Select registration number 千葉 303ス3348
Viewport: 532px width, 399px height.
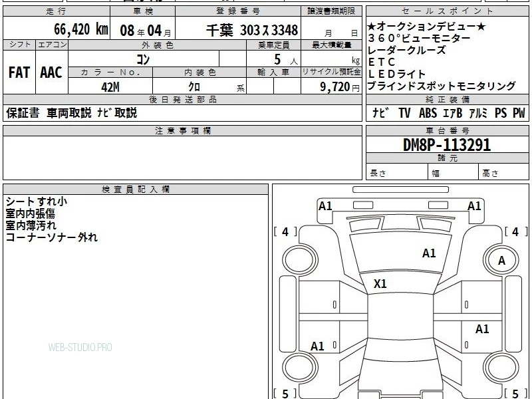(x=252, y=30)
